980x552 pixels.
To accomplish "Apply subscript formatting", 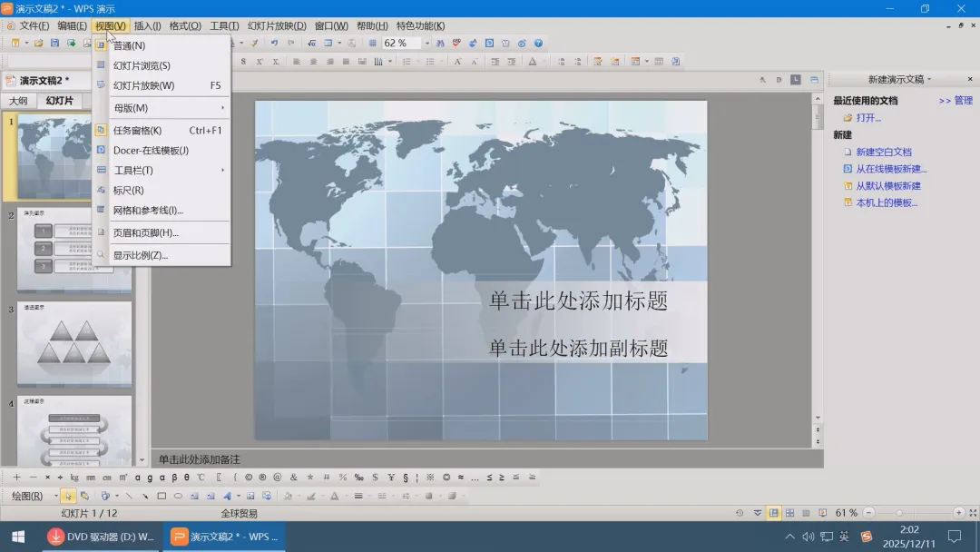I will (276, 61).
